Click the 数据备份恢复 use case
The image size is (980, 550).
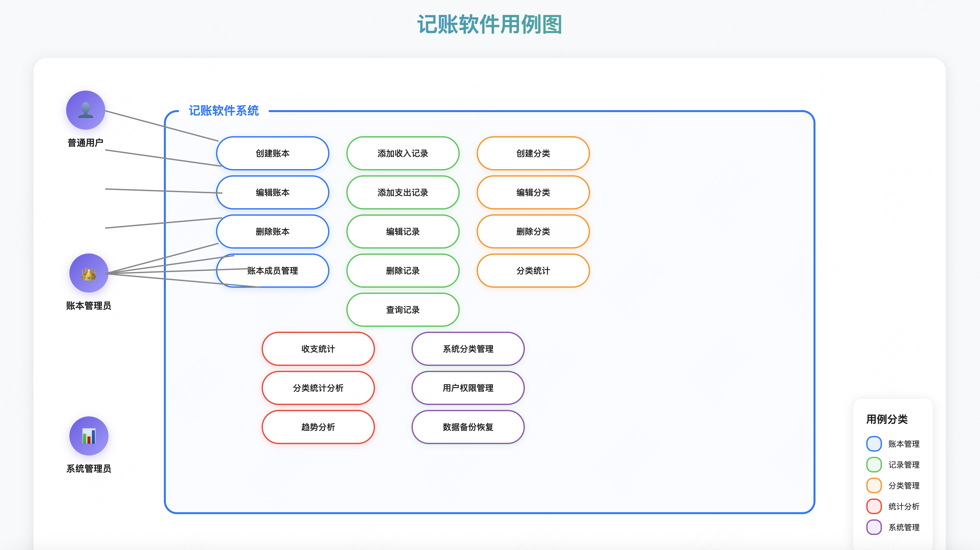[468, 427]
